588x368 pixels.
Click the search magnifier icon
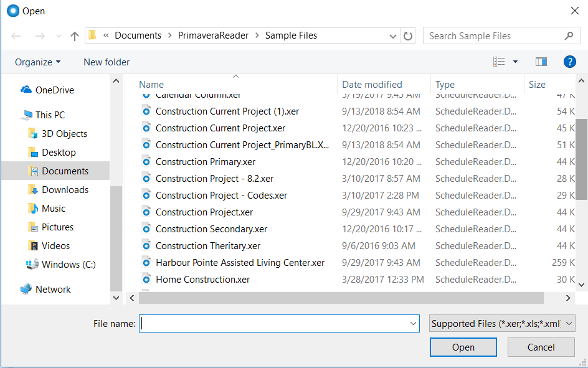[x=569, y=35]
